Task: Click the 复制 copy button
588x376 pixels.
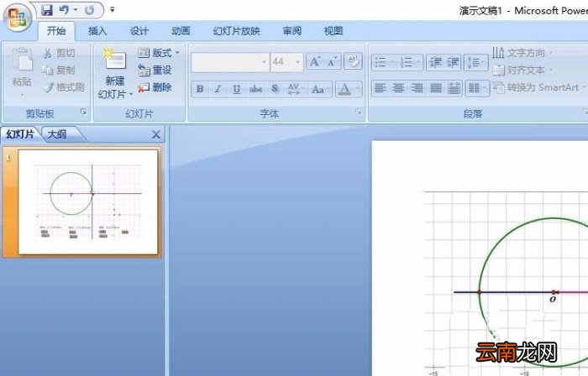Action: [60, 70]
